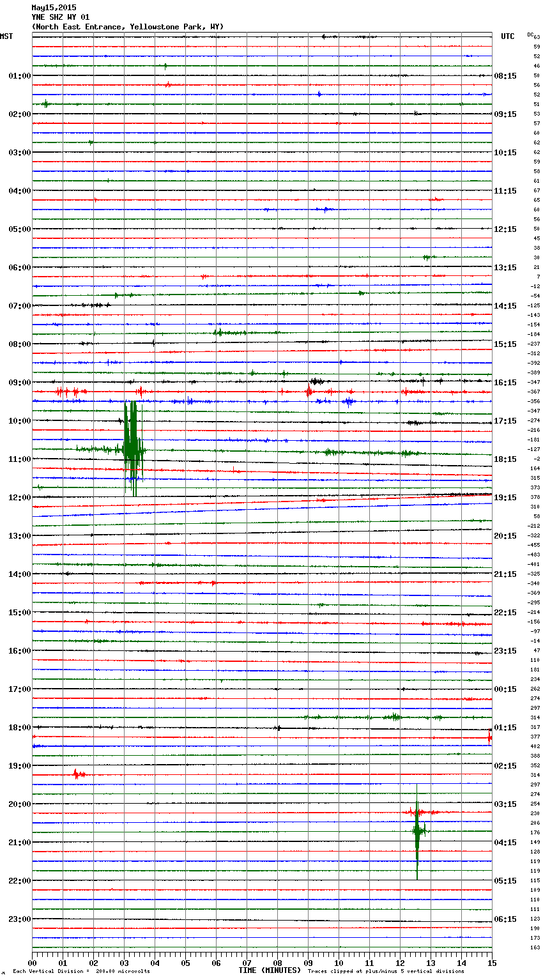Viewport: 543px width, 980px height.
Task: Click the 14:15 UTC row label
Action: coord(505,306)
